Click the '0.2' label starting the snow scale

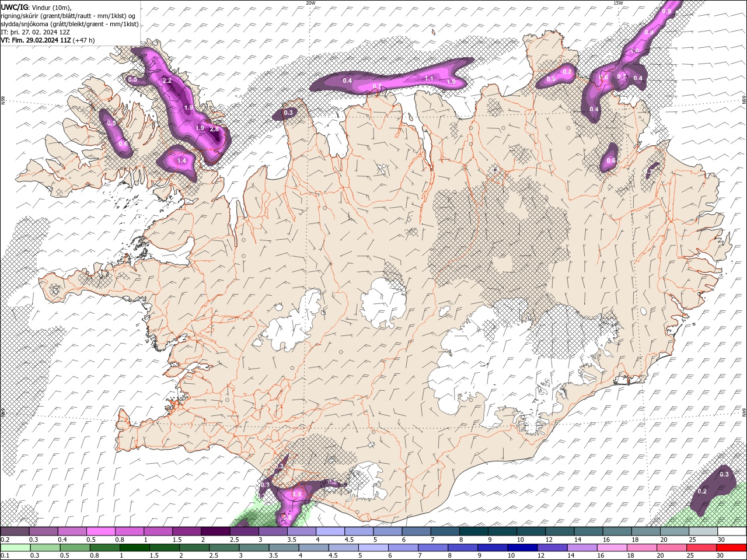coord(4,540)
